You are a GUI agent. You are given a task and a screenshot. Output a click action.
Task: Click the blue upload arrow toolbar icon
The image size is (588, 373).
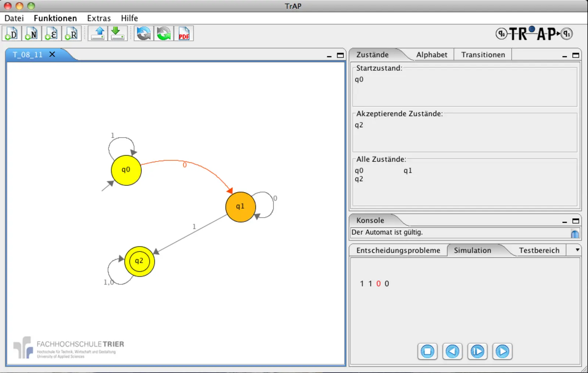coord(98,34)
